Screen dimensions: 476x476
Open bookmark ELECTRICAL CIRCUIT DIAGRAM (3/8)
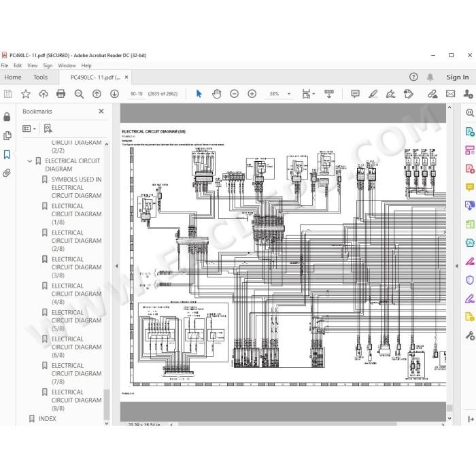coord(76,267)
